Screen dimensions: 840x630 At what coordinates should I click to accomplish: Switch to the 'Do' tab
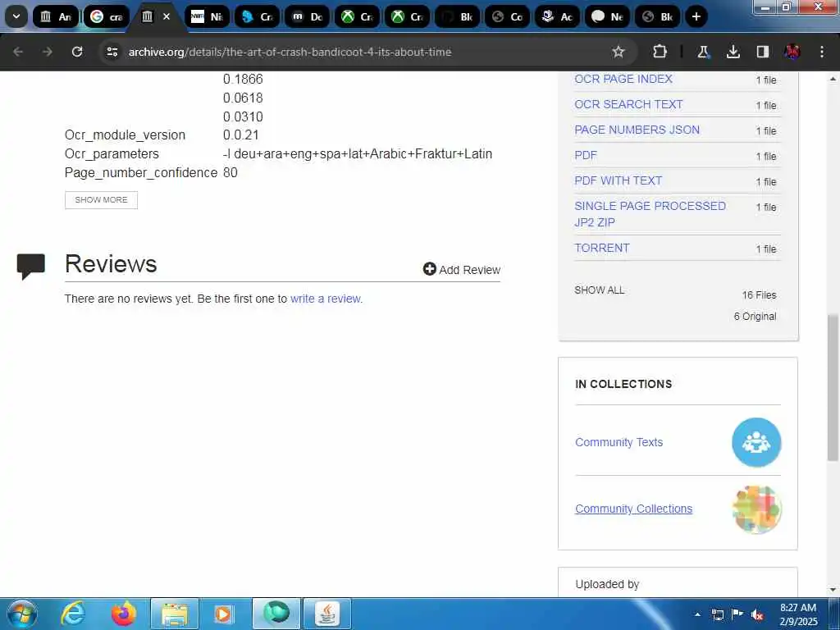pyautogui.click(x=308, y=16)
